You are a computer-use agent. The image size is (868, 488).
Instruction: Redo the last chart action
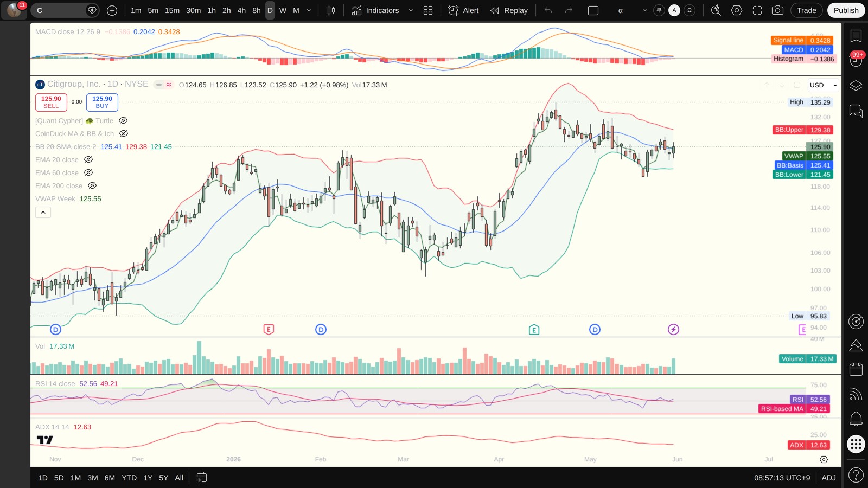point(569,10)
